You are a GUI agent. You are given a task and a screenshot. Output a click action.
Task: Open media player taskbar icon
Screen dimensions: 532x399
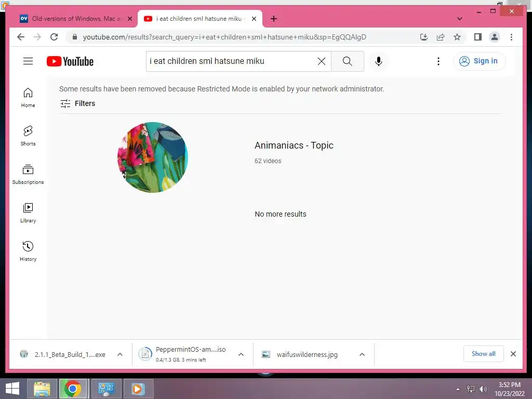138,389
